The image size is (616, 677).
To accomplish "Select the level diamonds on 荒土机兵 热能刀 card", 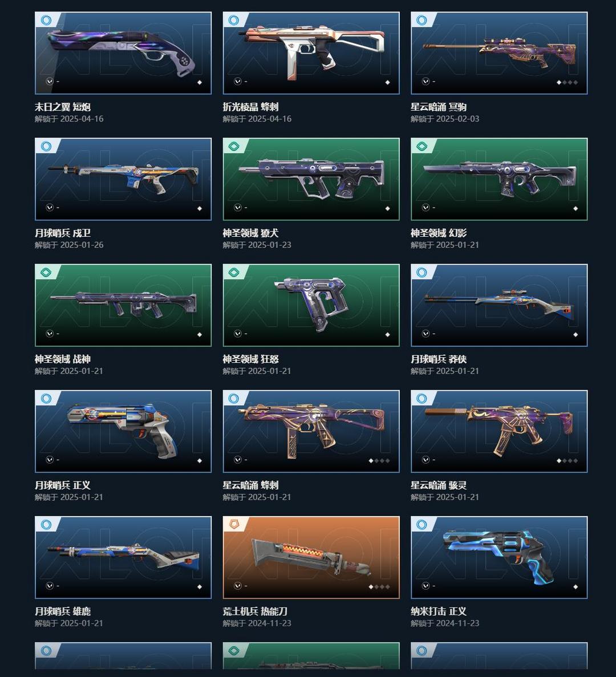I will (x=379, y=587).
